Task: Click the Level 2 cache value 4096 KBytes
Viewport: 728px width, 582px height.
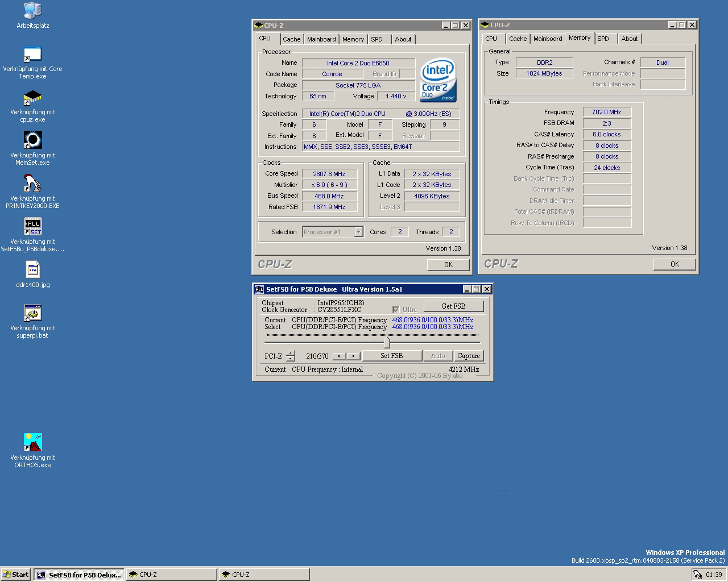Action: [432, 196]
